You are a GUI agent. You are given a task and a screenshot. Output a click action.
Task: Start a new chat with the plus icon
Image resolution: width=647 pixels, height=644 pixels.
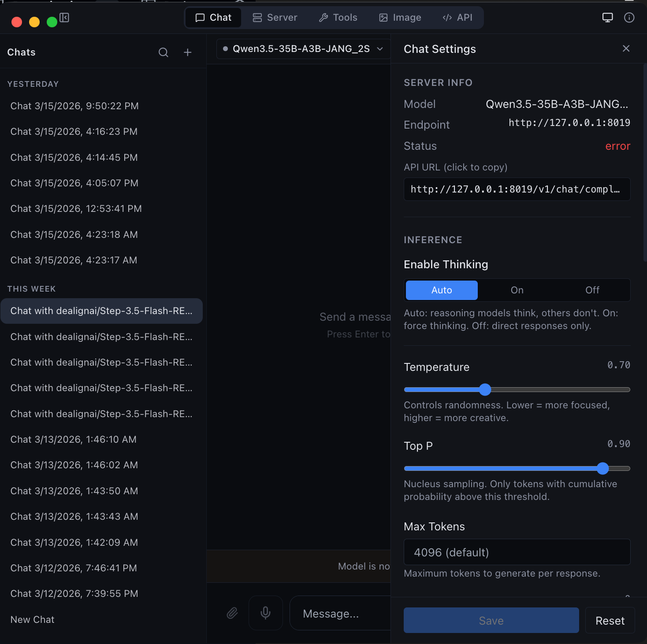pyautogui.click(x=188, y=52)
